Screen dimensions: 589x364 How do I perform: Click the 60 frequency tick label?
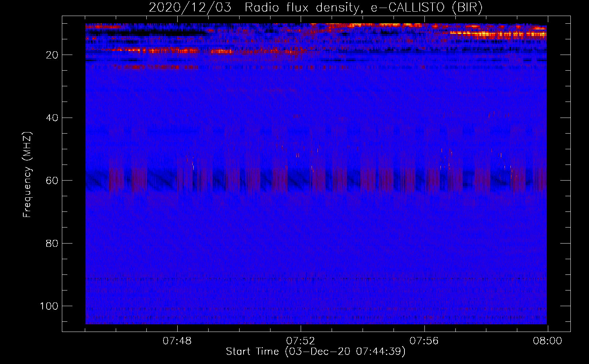(x=52, y=181)
